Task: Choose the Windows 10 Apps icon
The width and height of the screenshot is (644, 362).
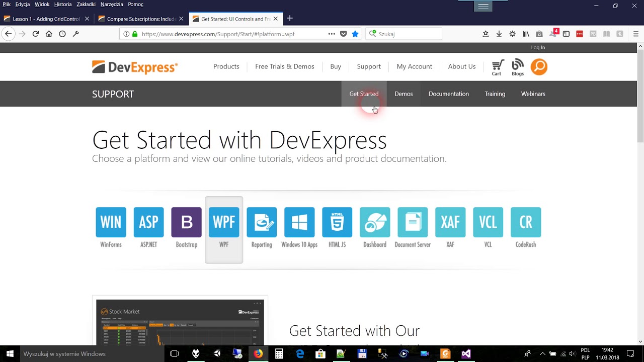Action: click(299, 222)
